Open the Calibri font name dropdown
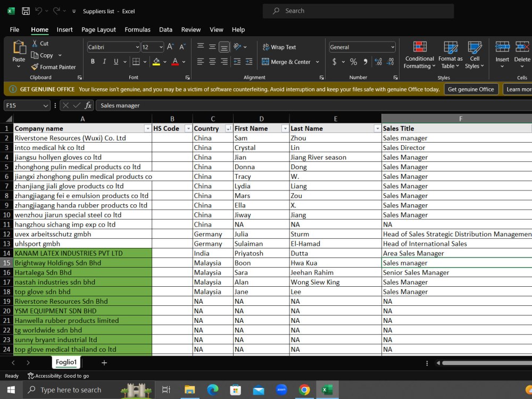 pyautogui.click(x=137, y=47)
